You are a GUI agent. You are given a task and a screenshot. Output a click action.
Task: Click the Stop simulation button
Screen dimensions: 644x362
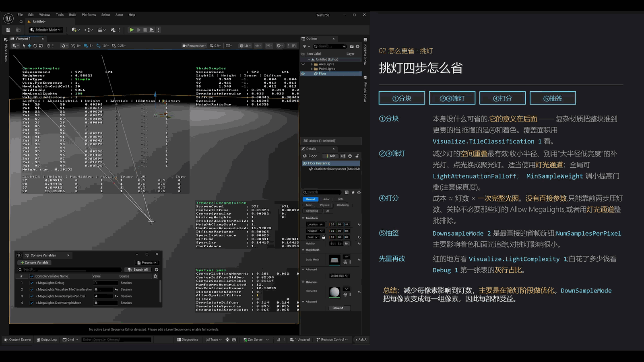click(145, 30)
